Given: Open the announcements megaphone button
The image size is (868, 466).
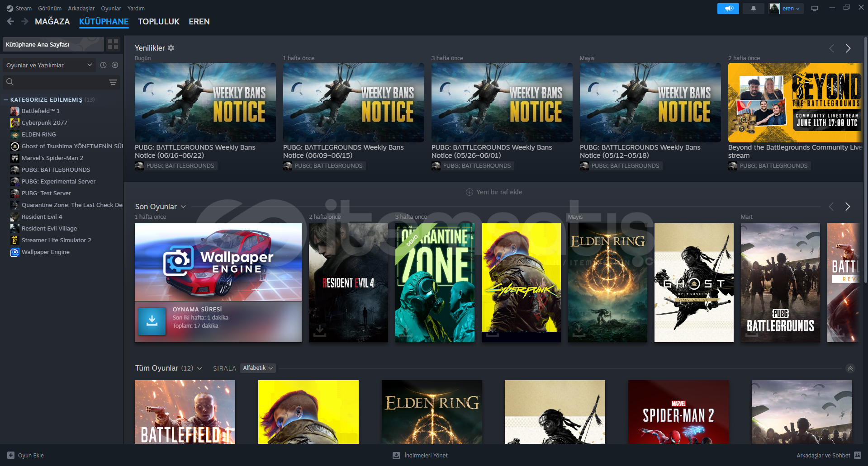Looking at the screenshot, I should click(728, 9).
